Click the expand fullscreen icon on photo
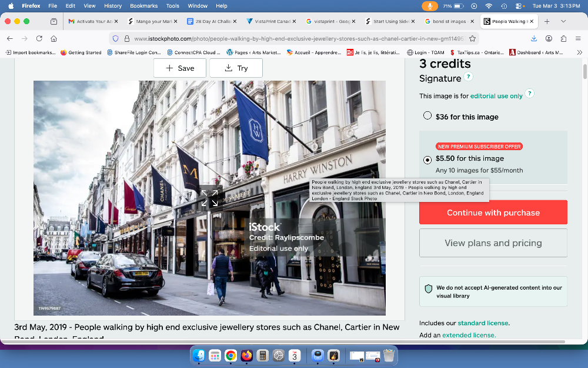 point(209,198)
